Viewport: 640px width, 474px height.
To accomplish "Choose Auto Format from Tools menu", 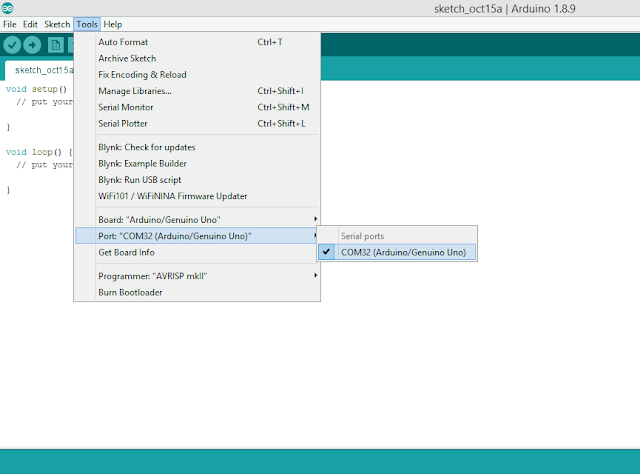I will (x=197, y=42).
